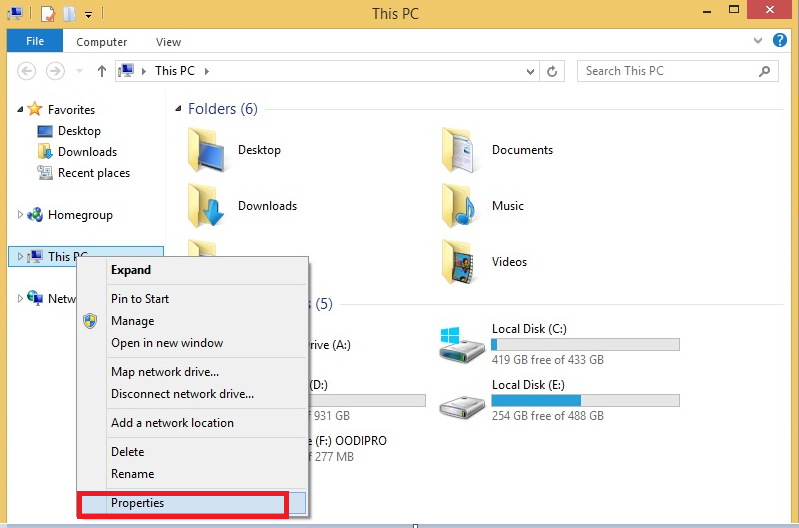
Task: Open the Documents folder icon
Action: click(x=458, y=149)
